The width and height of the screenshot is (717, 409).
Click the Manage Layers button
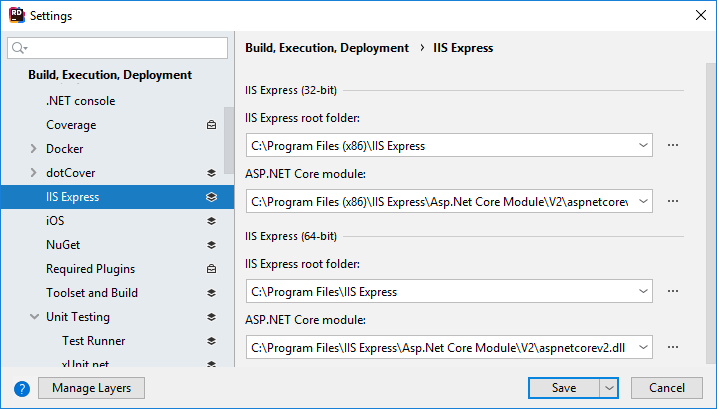(x=91, y=388)
